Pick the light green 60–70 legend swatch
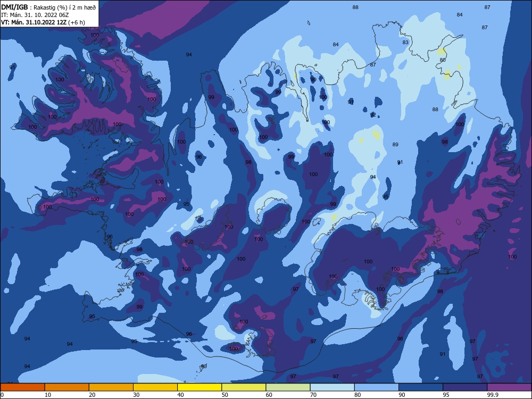 288,387
